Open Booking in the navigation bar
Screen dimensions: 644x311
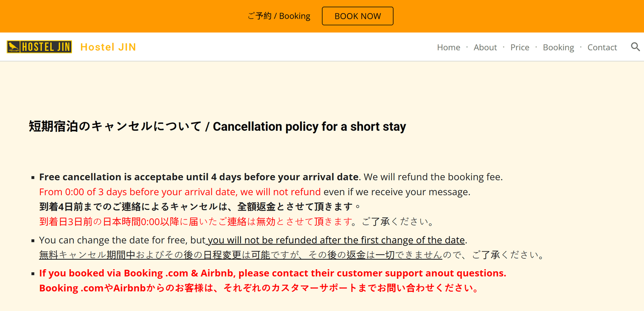coord(558,47)
